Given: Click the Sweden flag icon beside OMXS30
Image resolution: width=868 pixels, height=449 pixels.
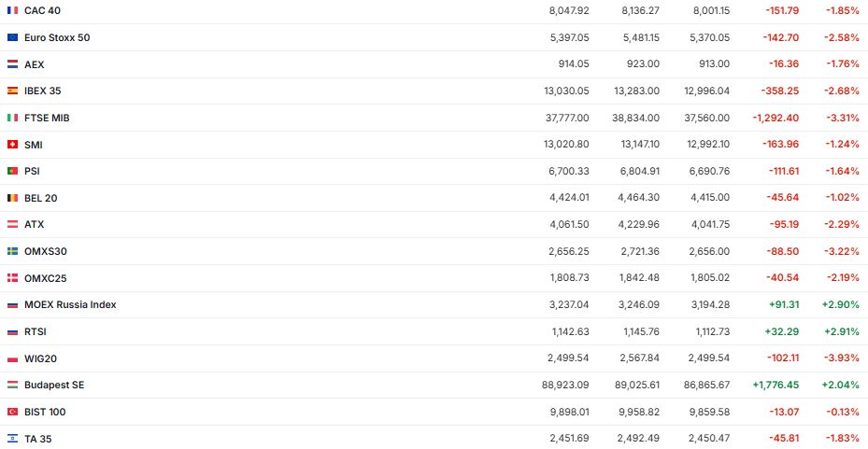Looking at the screenshot, I should (x=12, y=251).
